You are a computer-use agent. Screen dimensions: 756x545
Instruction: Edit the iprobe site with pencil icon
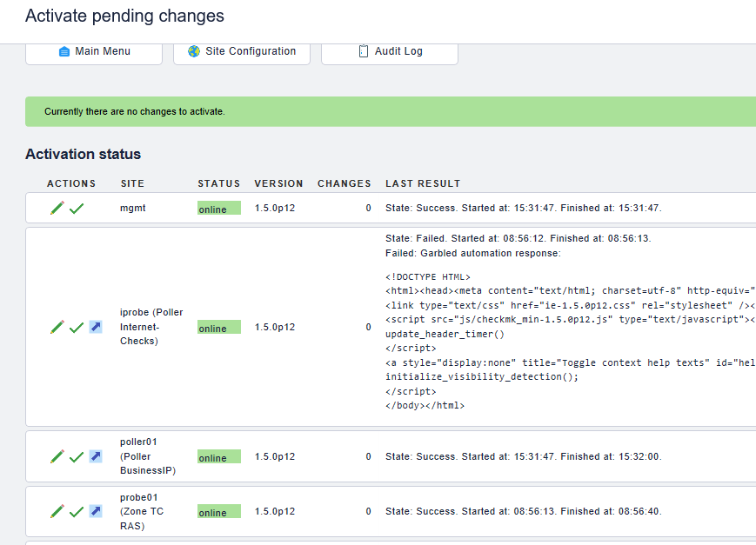[57, 328]
